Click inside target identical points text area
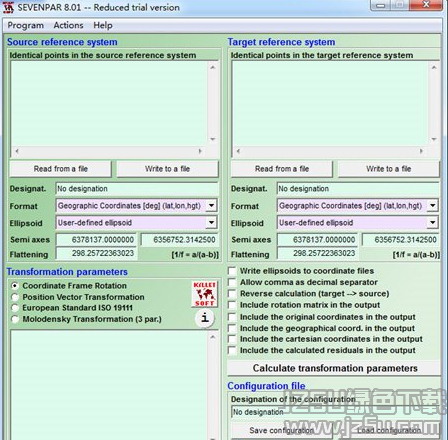This screenshot has height=440, width=448. 330,103
